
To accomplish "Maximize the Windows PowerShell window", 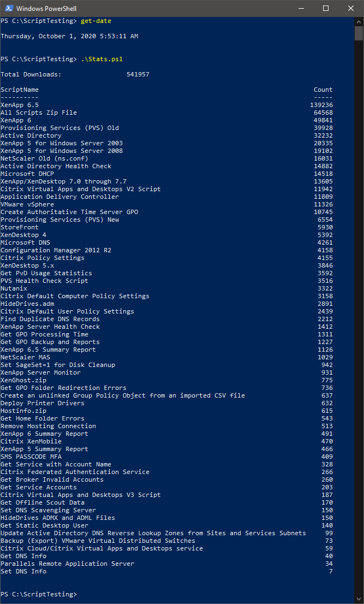I will 326,8.
